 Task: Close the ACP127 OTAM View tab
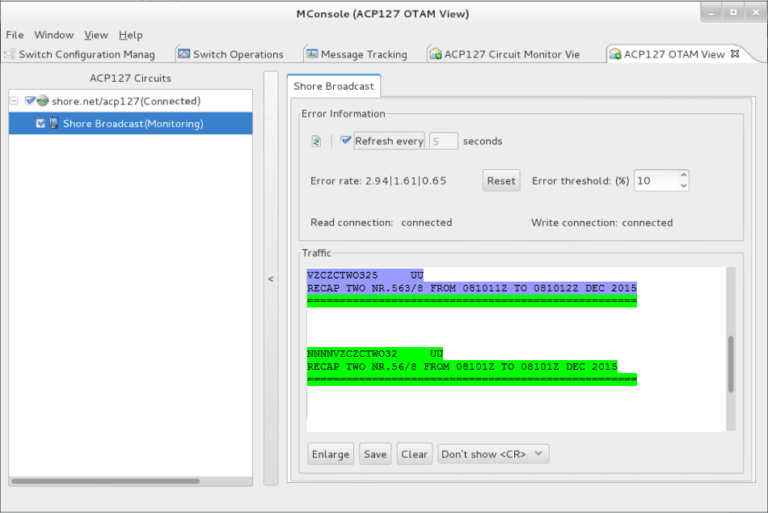click(735, 53)
